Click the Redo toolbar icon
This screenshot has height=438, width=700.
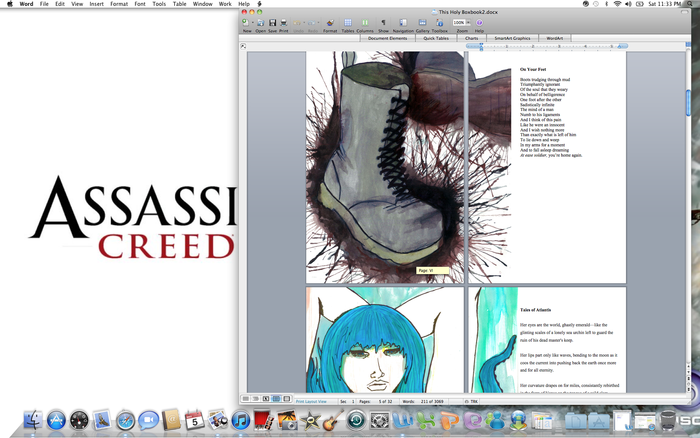point(312,22)
